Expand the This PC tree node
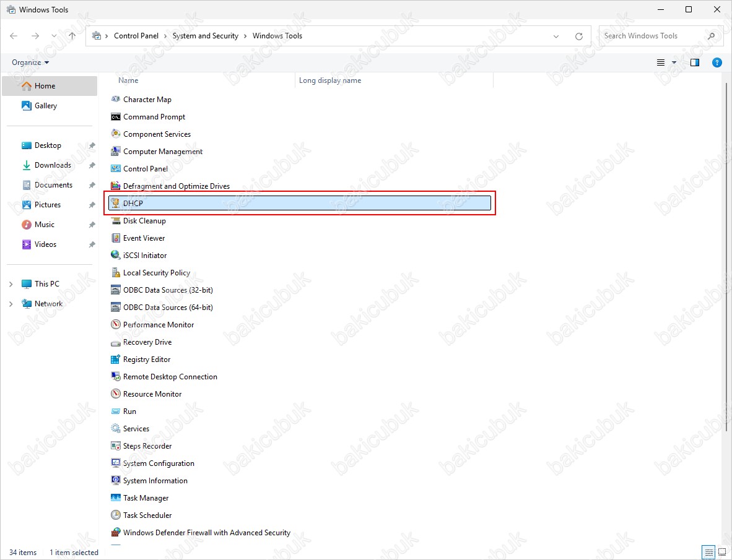The image size is (732, 560). point(11,283)
